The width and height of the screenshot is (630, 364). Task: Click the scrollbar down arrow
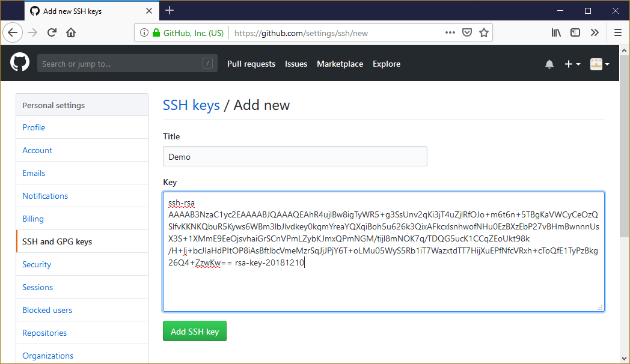click(624, 359)
